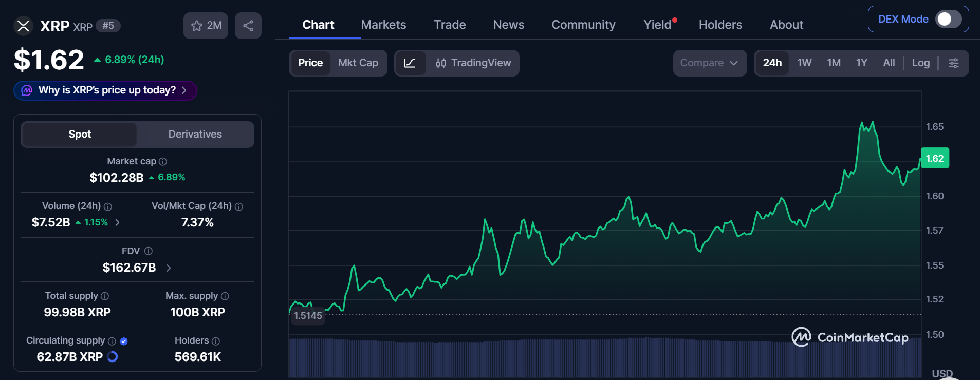Click FDV info icon
The image size is (980, 380).
pos(149,251)
